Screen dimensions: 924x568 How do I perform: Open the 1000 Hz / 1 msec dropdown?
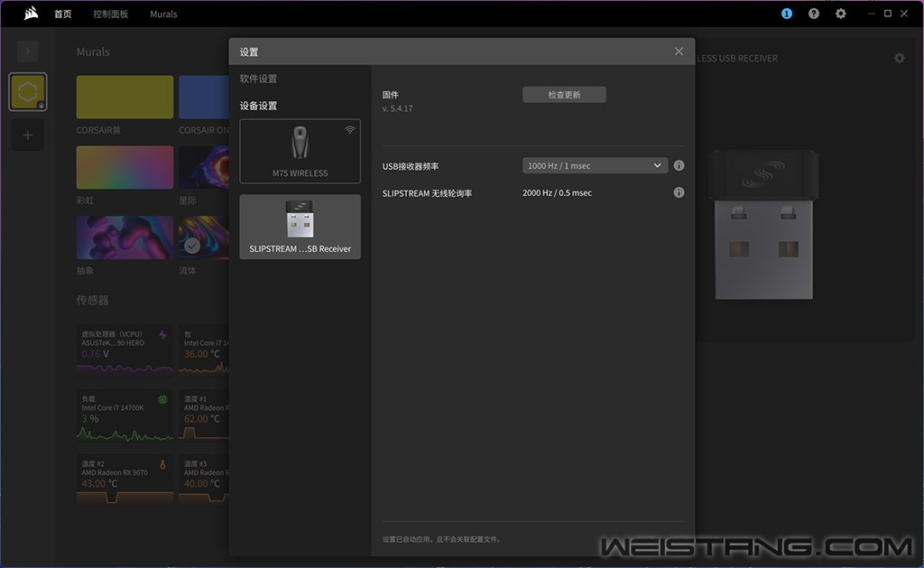point(595,166)
